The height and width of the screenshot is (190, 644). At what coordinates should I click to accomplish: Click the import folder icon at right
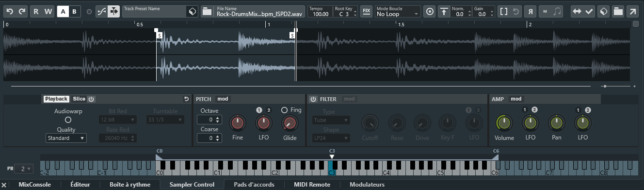pos(618,11)
